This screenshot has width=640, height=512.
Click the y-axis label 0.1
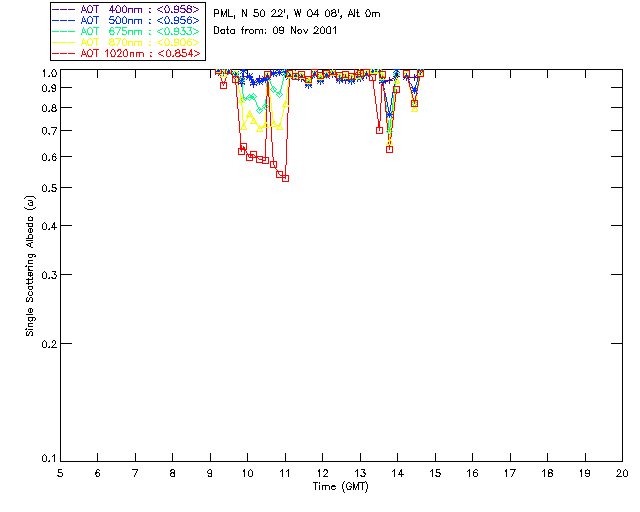(49, 459)
